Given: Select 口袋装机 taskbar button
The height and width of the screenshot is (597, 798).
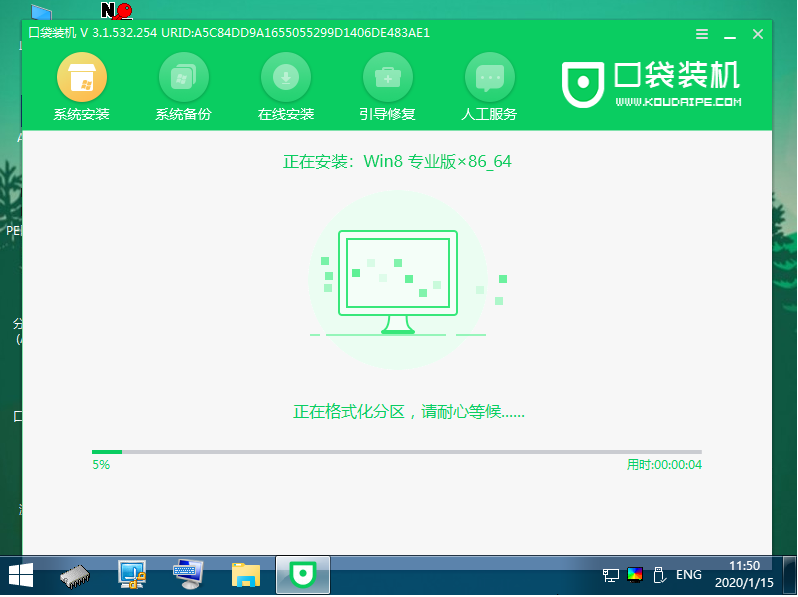Looking at the screenshot, I should coord(301,576).
